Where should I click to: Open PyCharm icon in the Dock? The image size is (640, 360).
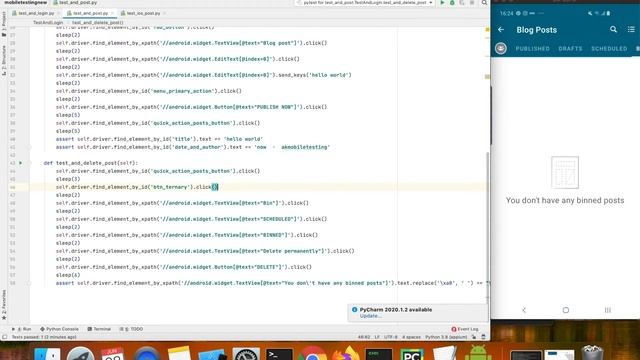(412, 353)
